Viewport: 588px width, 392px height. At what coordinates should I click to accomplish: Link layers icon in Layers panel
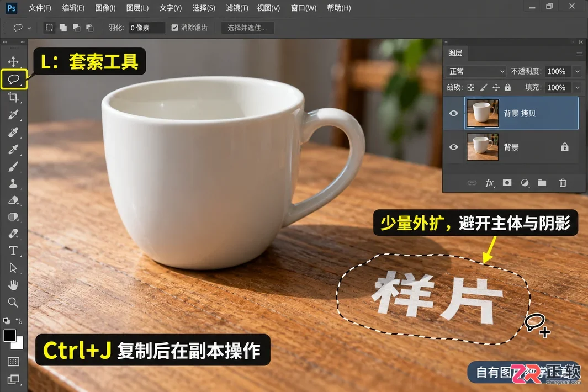click(472, 183)
